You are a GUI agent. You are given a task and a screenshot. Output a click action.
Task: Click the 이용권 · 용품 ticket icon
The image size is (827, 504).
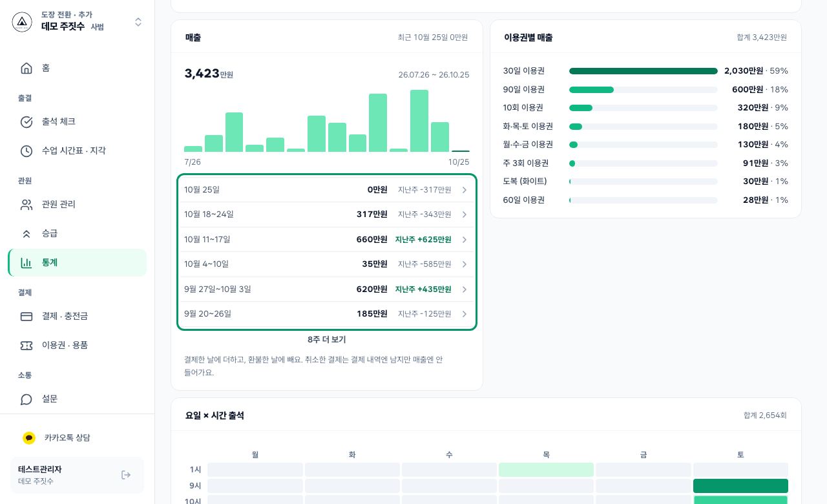click(26, 345)
